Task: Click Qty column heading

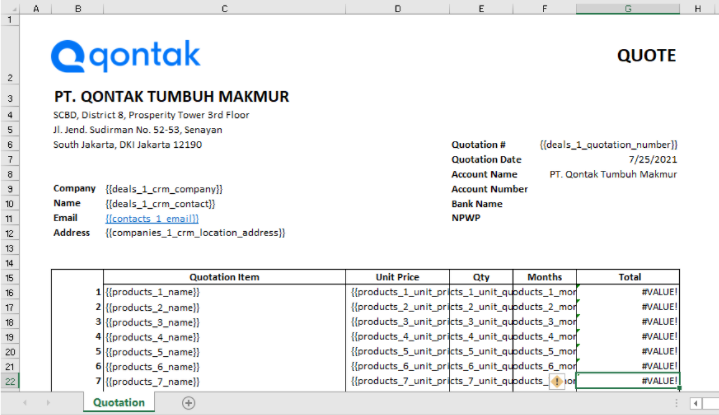Action: click(481, 277)
